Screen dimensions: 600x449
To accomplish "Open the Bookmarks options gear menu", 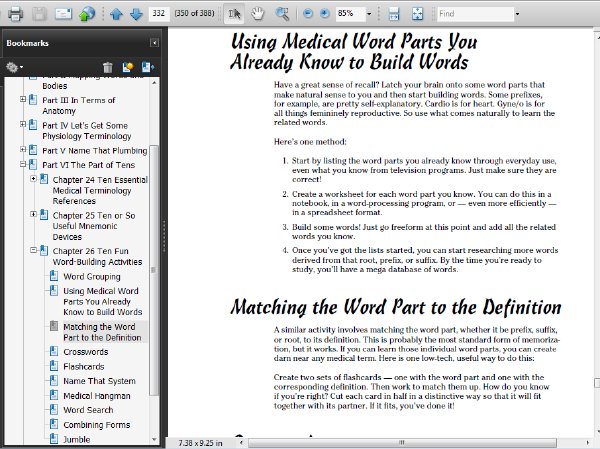I will point(14,67).
